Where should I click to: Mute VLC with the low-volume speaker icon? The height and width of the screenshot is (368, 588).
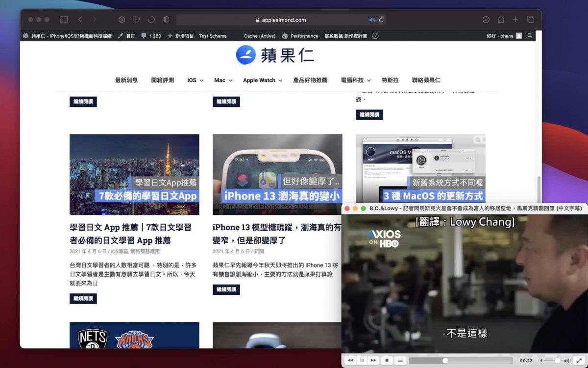(541, 361)
